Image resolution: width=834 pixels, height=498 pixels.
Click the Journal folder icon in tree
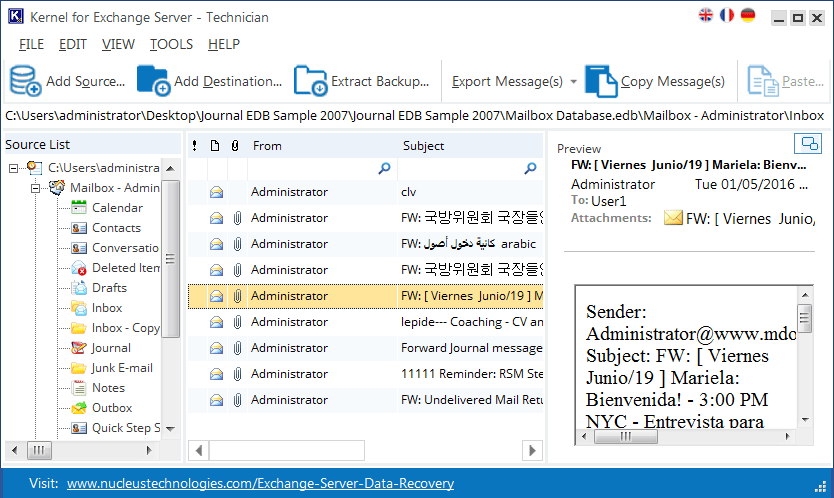pyautogui.click(x=79, y=348)
